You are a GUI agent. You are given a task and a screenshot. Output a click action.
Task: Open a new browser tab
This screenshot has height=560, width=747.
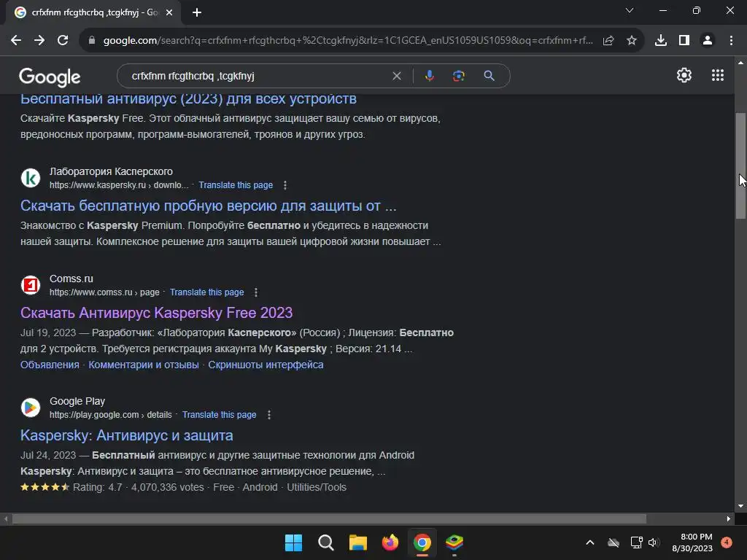click(197, 12)
